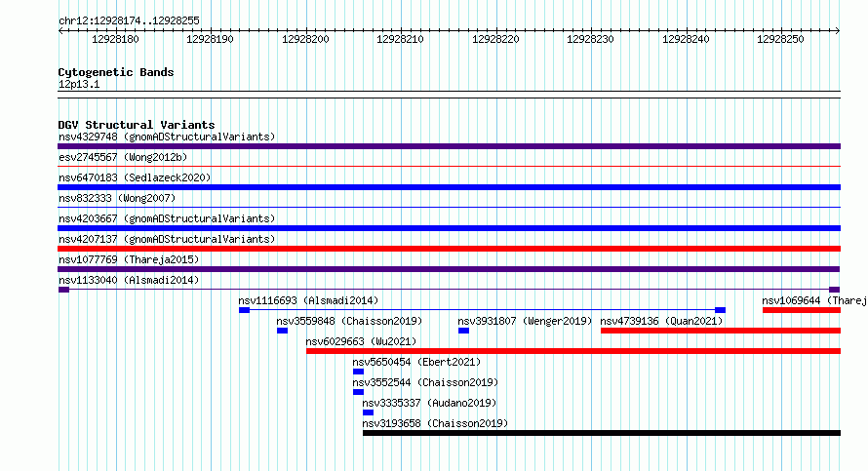The image size is (868, 471).
Task: Open variant nsv1133040 (Alsmadi2014) label
Action: 129,280
